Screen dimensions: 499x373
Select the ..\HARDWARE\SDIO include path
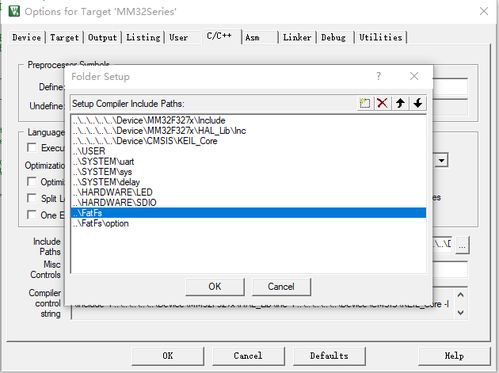point(248,203)
